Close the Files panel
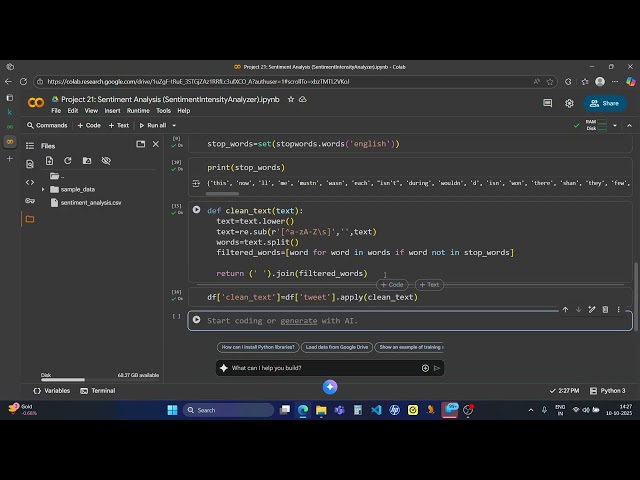Image resolution: width=640 pixels, height=480 pixels. coord(156,144)
